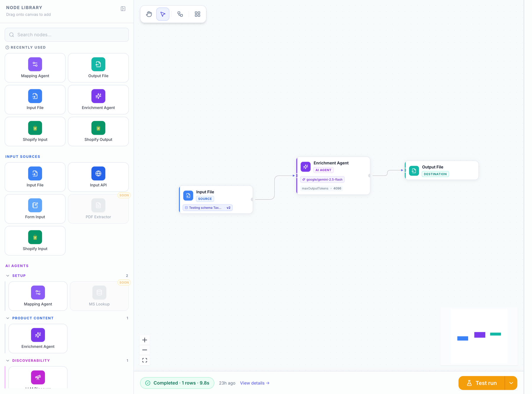Collapse the Product Content group
This screenshot has height=394, width=532.
point(8,318)
